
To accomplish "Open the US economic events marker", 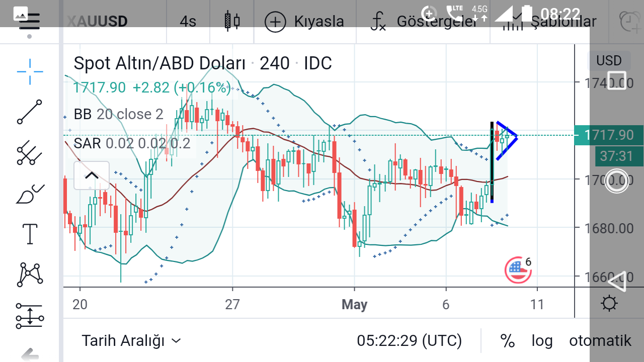I will (x=518, y=270).
